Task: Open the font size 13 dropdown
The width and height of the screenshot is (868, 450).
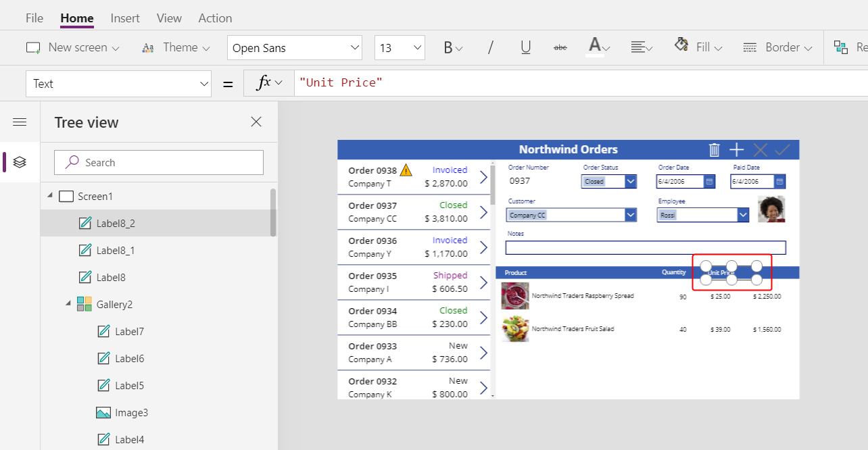Action: click(400, 48)
